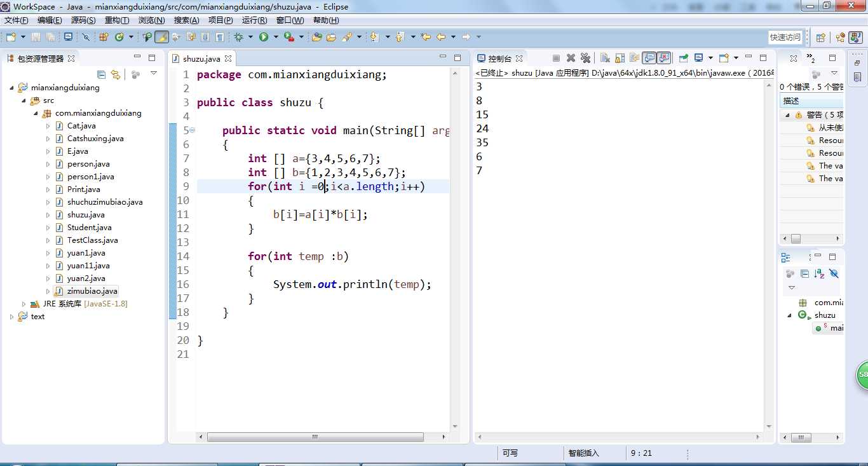
Task: Click Collapse All in Package Explorer
Action: tap(101, 74)
